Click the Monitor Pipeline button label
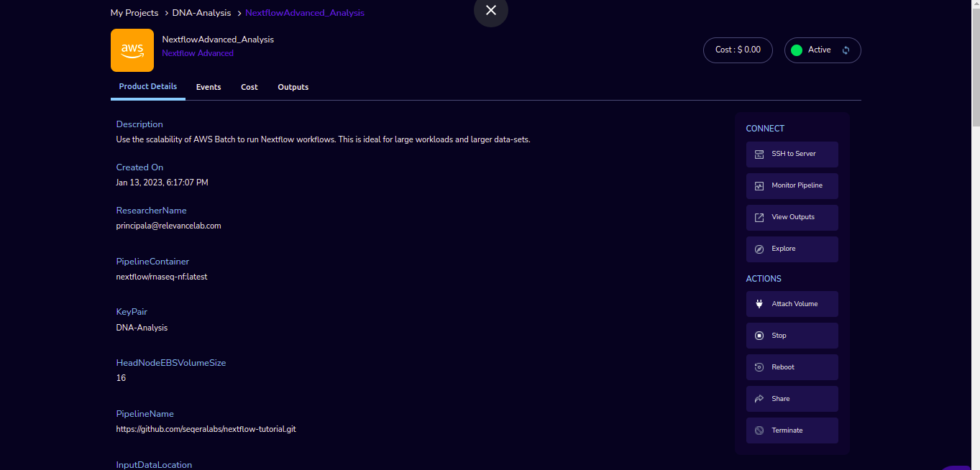980x470 pixels. [797, 185]
